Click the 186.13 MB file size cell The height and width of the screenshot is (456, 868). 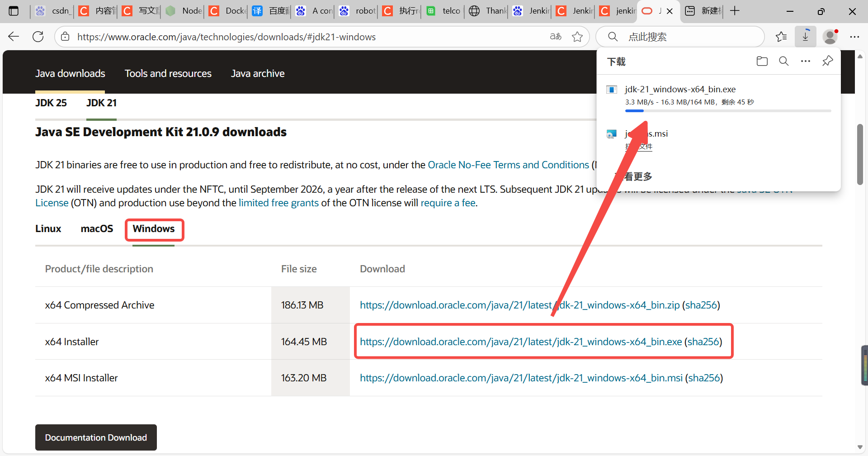click(310, 305)
